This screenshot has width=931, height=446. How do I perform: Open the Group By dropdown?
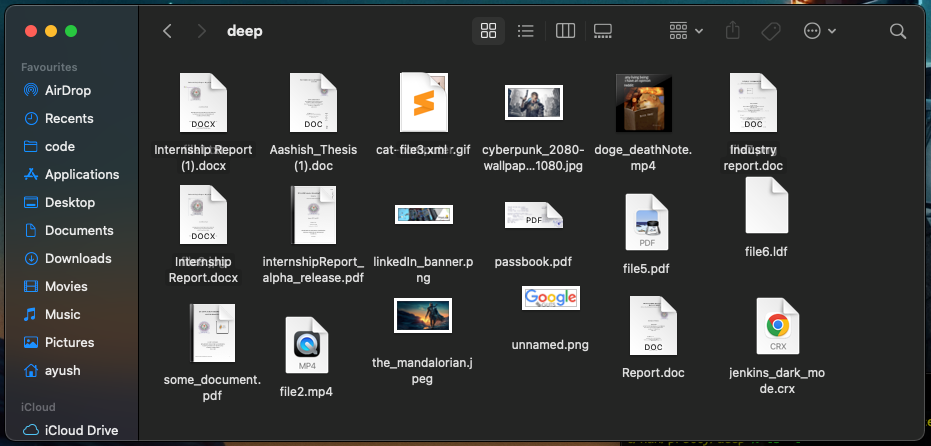click(x=686, y=31)
